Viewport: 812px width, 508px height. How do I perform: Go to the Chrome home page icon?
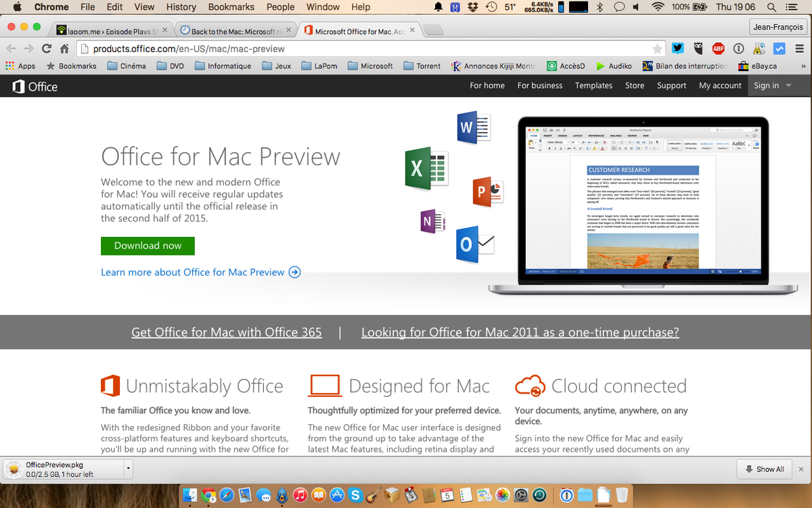point(64,49)
